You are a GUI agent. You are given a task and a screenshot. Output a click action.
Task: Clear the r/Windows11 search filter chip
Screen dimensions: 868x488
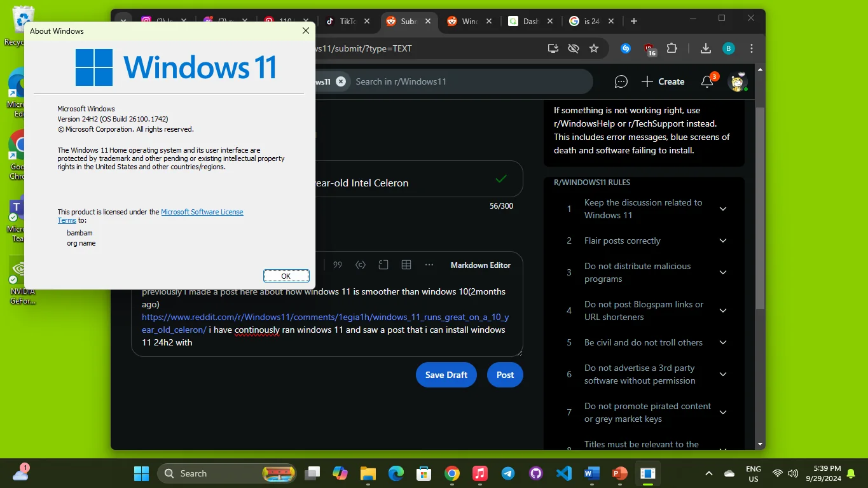(x=341, y=81)
